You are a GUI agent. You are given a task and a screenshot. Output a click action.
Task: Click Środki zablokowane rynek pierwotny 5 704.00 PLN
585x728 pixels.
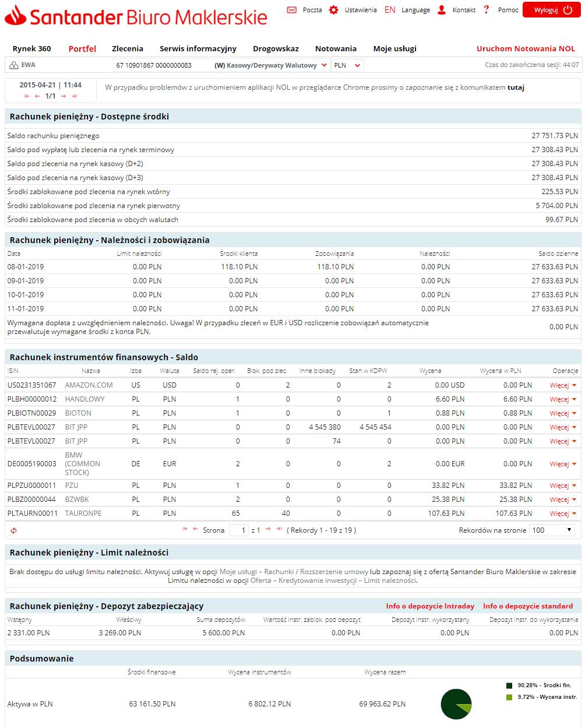point(557,206)
